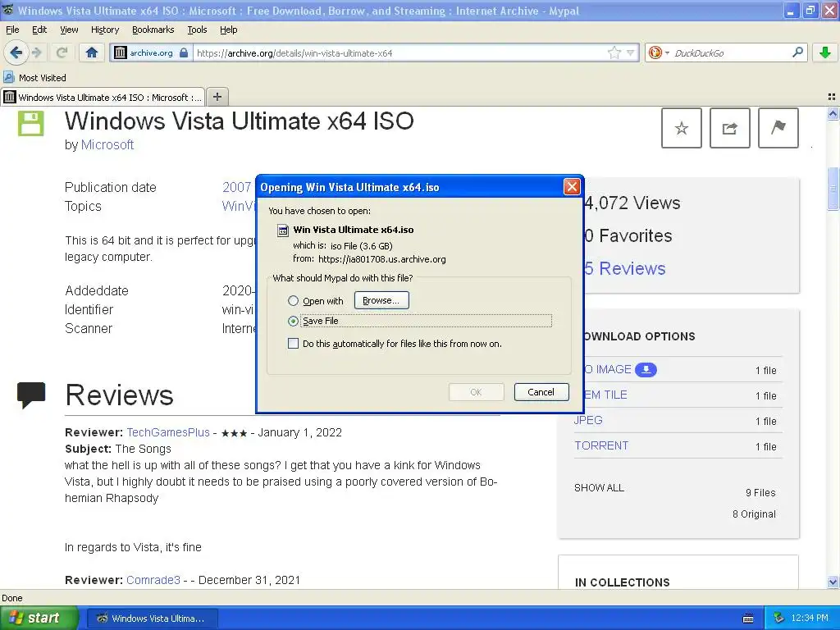
Task: Click the 12:34 PM taskbar clock
Action: coord(810,618)
